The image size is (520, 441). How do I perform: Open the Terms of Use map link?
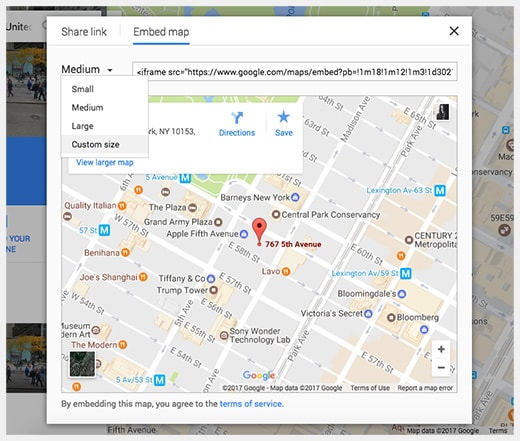[370, 388]
